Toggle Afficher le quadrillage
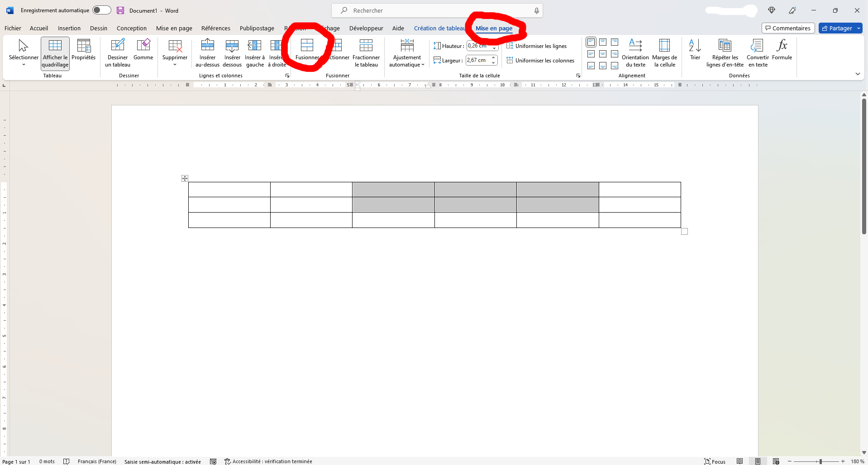This screenshot has height=465, width=868. (54, 53)
